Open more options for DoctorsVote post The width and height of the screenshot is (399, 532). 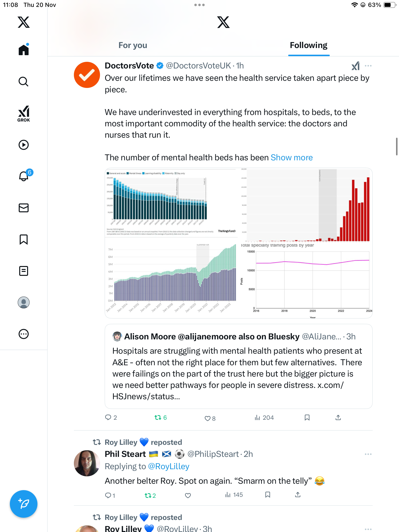[x=368, y=66]
